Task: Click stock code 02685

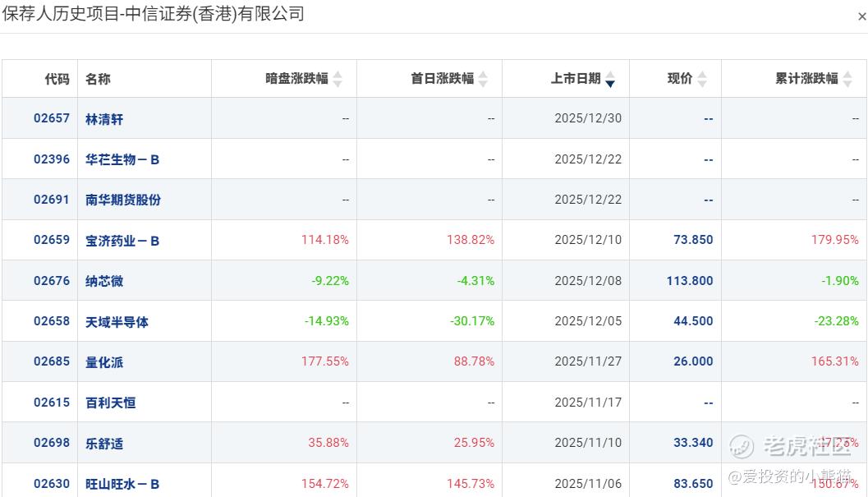Action: 52,361
